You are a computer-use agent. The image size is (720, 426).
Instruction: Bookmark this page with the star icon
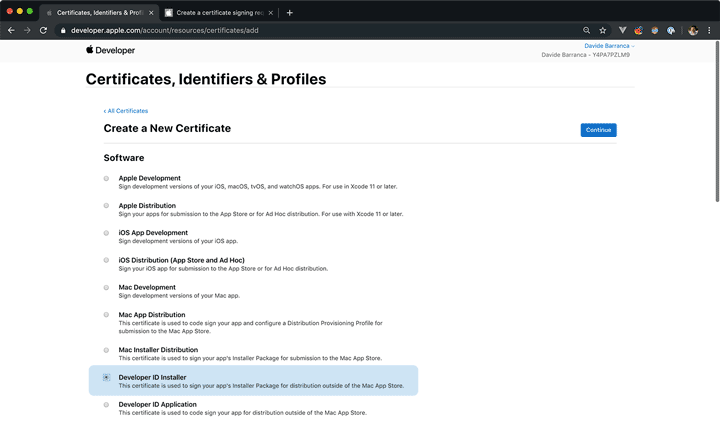(602, 30)
